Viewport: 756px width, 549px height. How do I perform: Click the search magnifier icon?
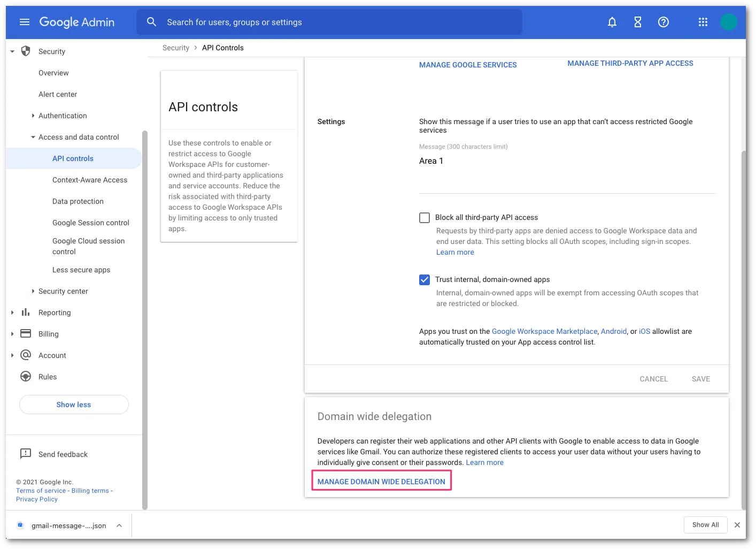click(x=151, y=22)
